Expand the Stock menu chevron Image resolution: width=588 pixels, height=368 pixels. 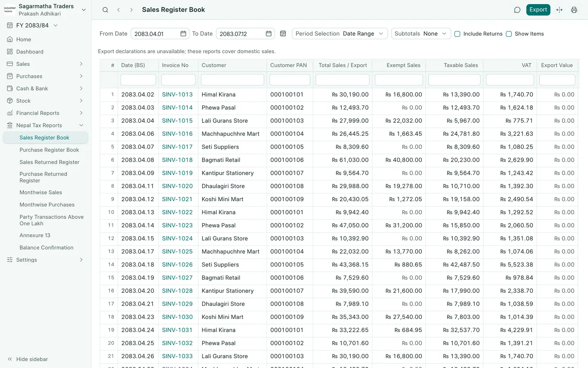(x=81, y=101)
